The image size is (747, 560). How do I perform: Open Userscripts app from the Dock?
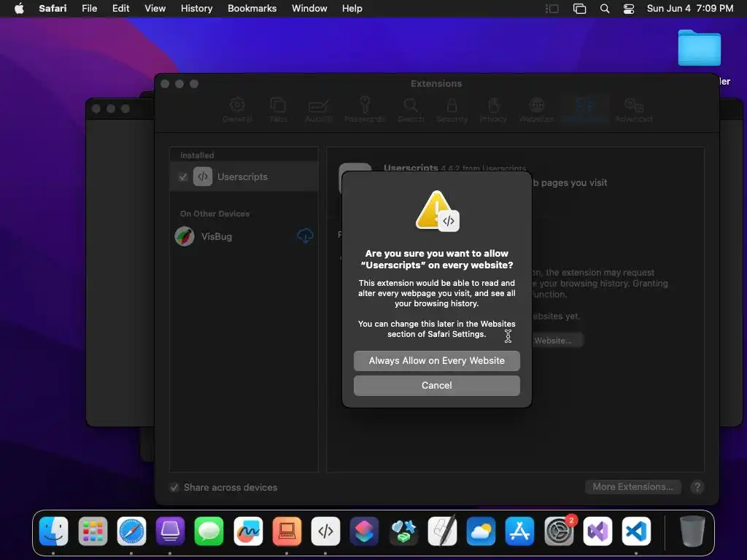click(325, 531)
